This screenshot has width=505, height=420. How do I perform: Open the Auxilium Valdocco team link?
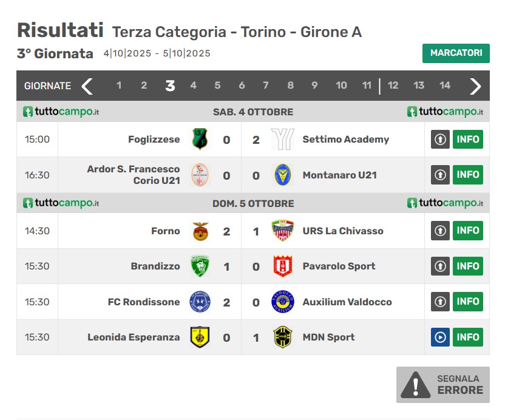point(347,302)
